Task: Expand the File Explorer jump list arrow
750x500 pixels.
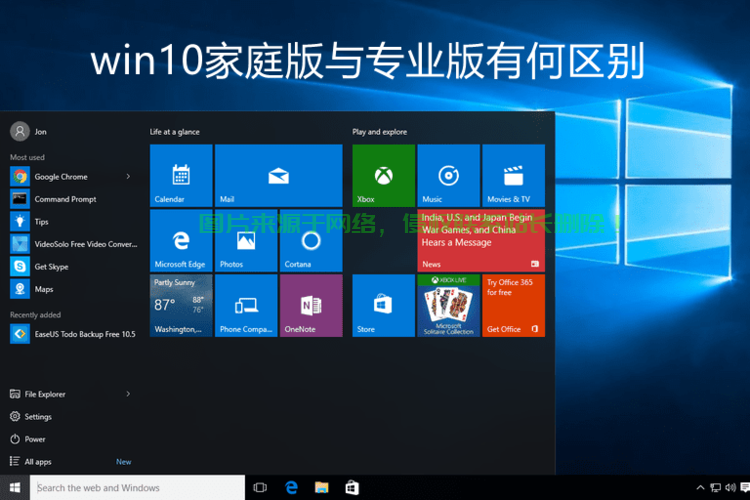Action: pos(128,394)
